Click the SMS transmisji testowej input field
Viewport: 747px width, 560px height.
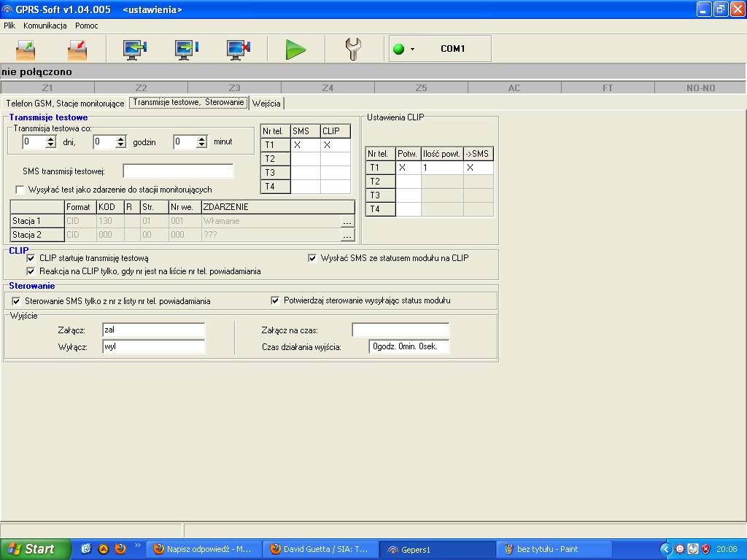point(178,171)
